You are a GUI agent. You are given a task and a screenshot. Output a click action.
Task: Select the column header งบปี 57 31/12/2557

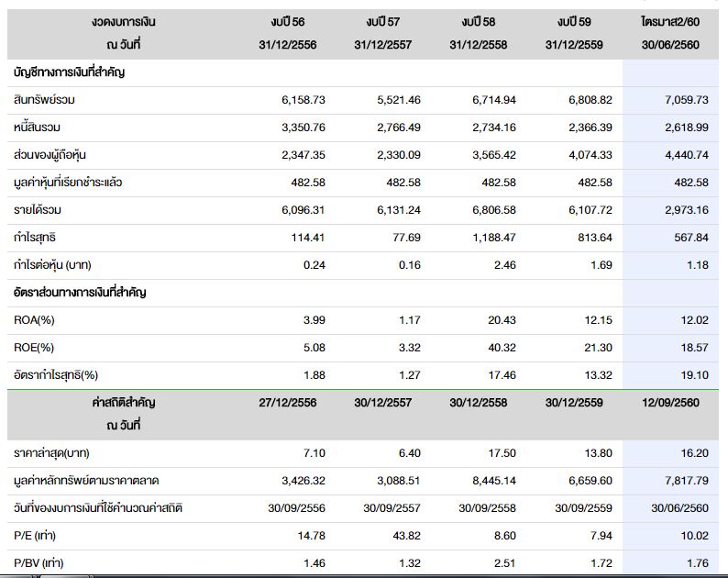383,33
